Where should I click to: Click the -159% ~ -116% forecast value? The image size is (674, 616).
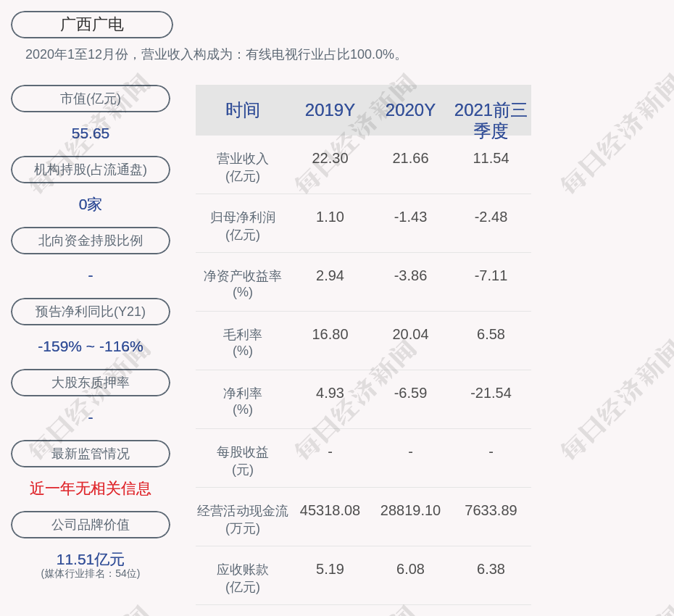coord(91,346)
